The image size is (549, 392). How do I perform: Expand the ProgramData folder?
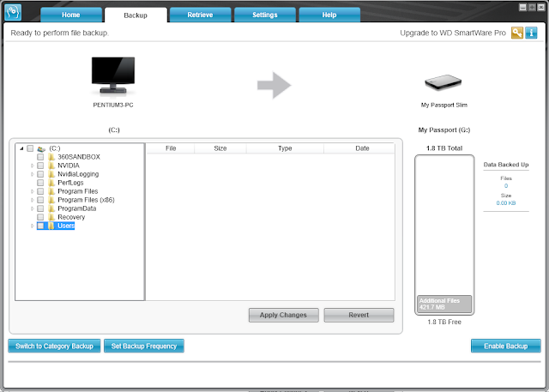coord(33,208)
